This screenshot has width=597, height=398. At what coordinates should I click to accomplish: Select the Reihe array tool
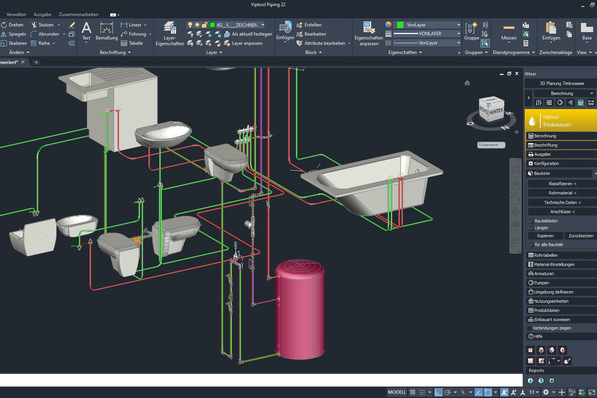(x=41, y=43)
